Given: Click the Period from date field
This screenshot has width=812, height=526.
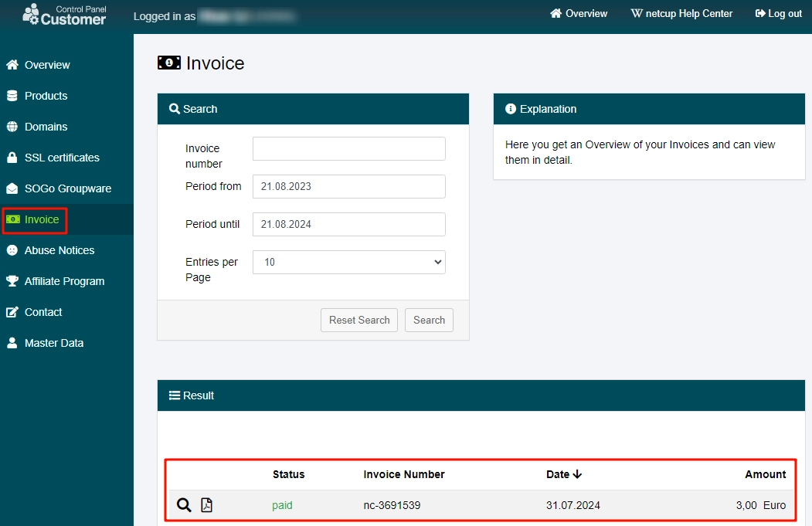Looking at the screenshot, I should click(x=348, y=186).
